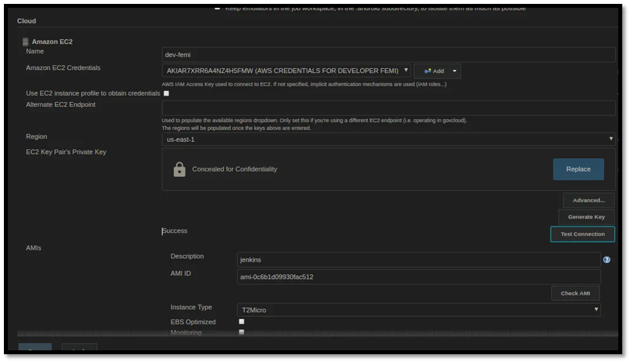Open the help icon next to Description

pyautogui.click(x=607, y=260)
